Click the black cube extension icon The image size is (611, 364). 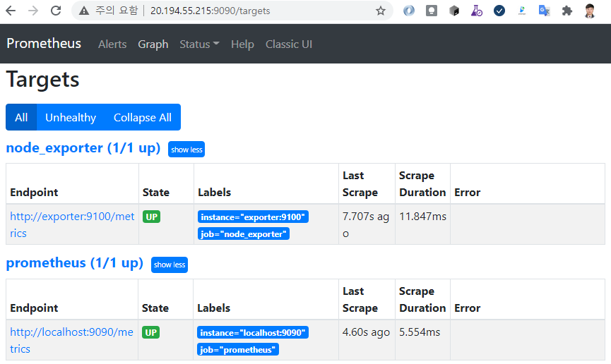tap(454, 11)
